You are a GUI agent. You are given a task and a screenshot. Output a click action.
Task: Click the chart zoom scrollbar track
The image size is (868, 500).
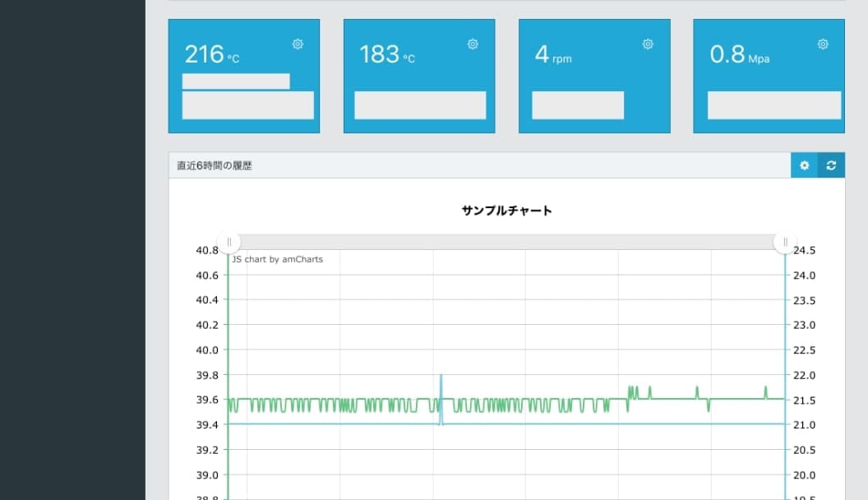(507, 242)
